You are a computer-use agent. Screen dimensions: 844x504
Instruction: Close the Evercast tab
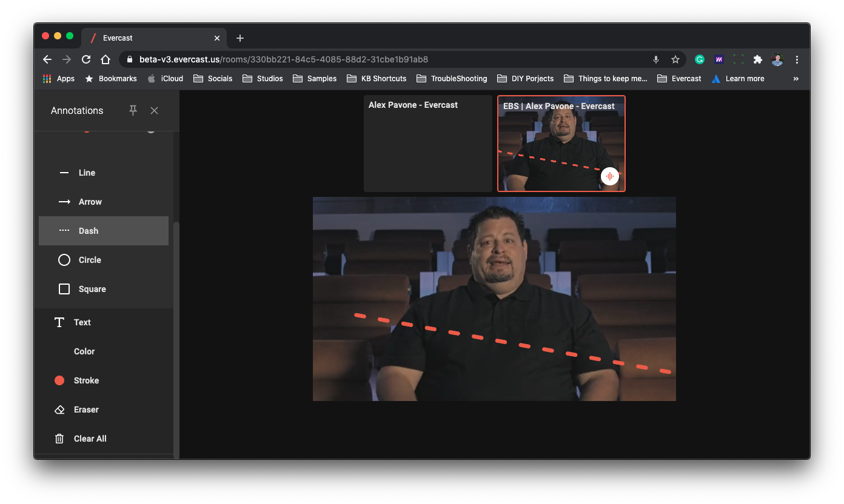[x=217, y=38]
